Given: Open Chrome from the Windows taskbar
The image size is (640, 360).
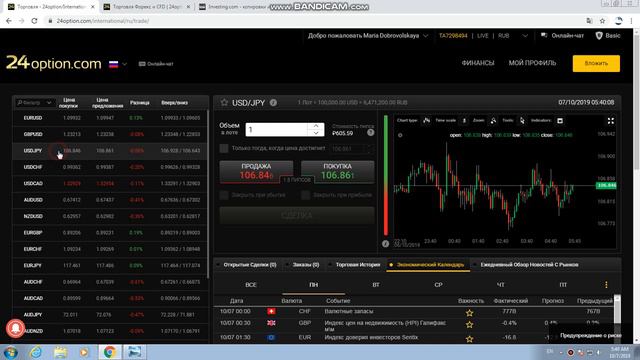Looking at the screenshot, I should click(109, 352).
